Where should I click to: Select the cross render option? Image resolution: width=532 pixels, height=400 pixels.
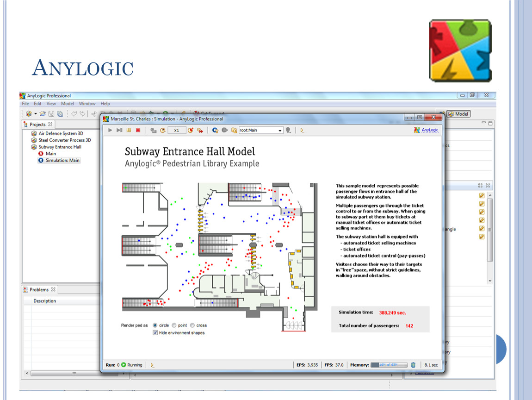[192, 325]
